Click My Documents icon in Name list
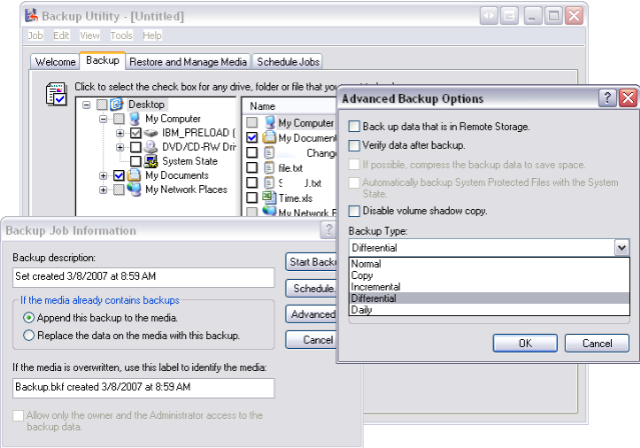 pos(269,138)
